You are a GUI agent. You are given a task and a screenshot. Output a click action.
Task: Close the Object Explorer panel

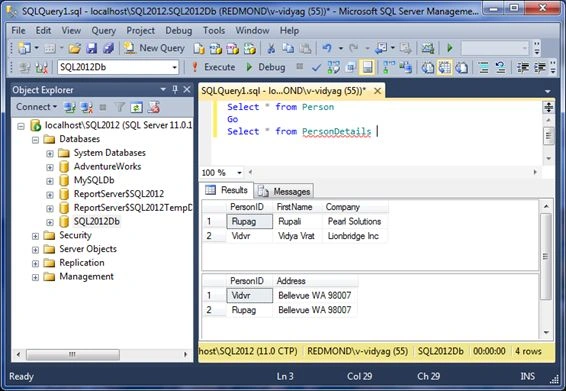click(x=187, y=90)
